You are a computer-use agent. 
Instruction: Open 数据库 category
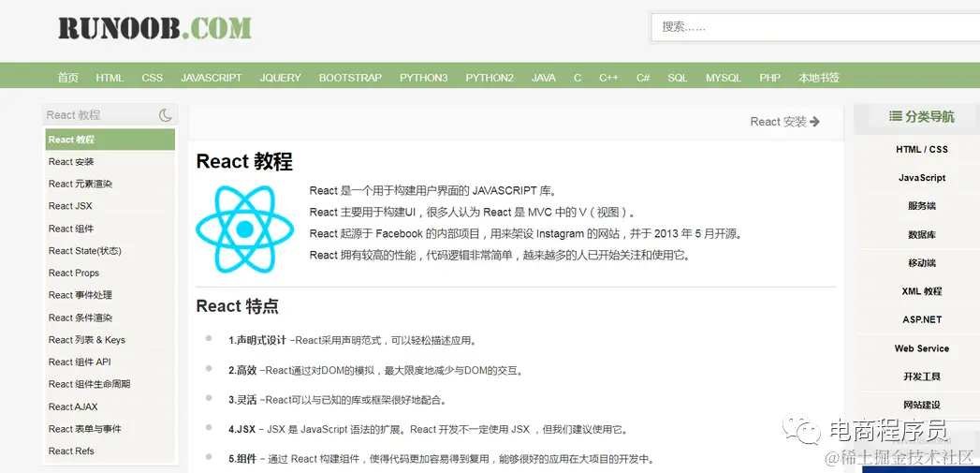(x=922, y=234)
